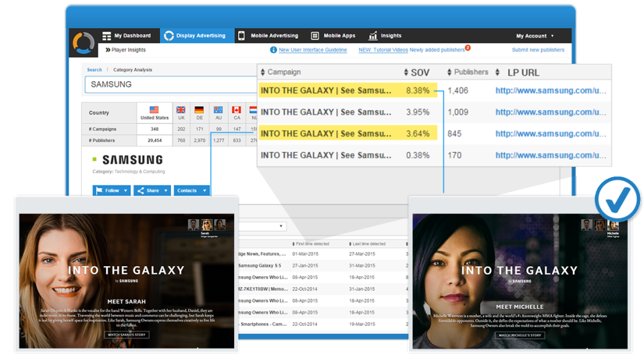Open the samsung.com link in the 1,406 publishers row
Image resolution: width=644 pixels, height=358 pixels.
(x=551, y=91)
